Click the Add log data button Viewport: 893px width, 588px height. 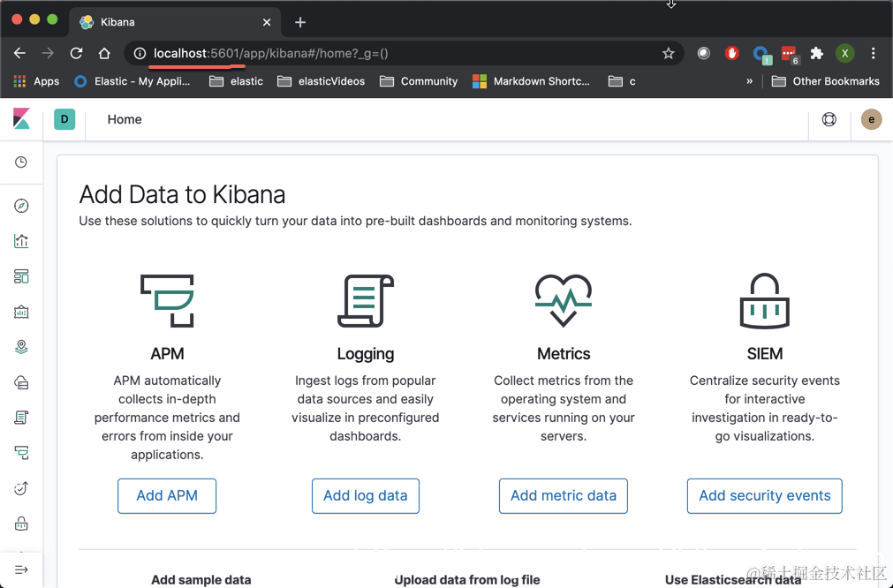coord(366,496)
